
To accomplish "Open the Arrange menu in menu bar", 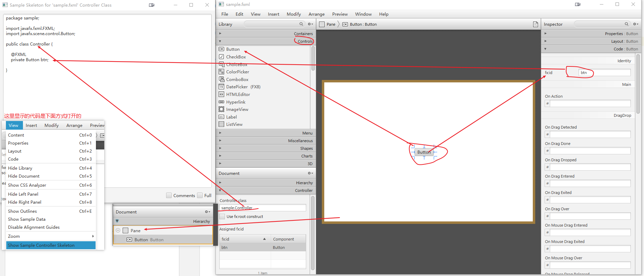I will 316,14.
